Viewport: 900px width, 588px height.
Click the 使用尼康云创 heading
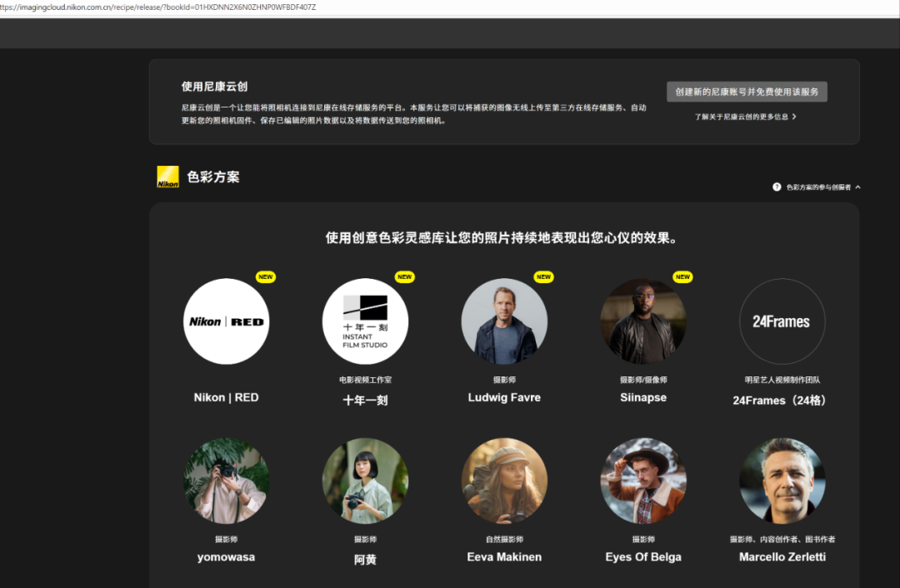pyautogui.click(x=215, y=87)
